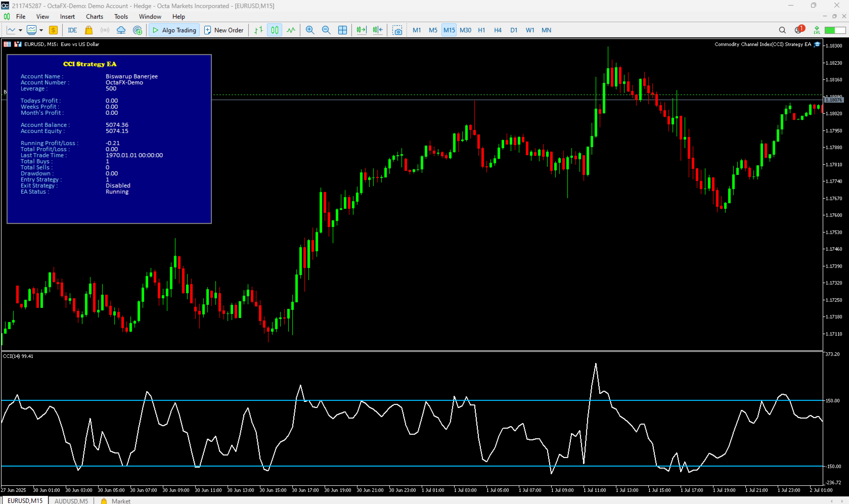Switch to the W1 weekly timeframe

[530, 30]
